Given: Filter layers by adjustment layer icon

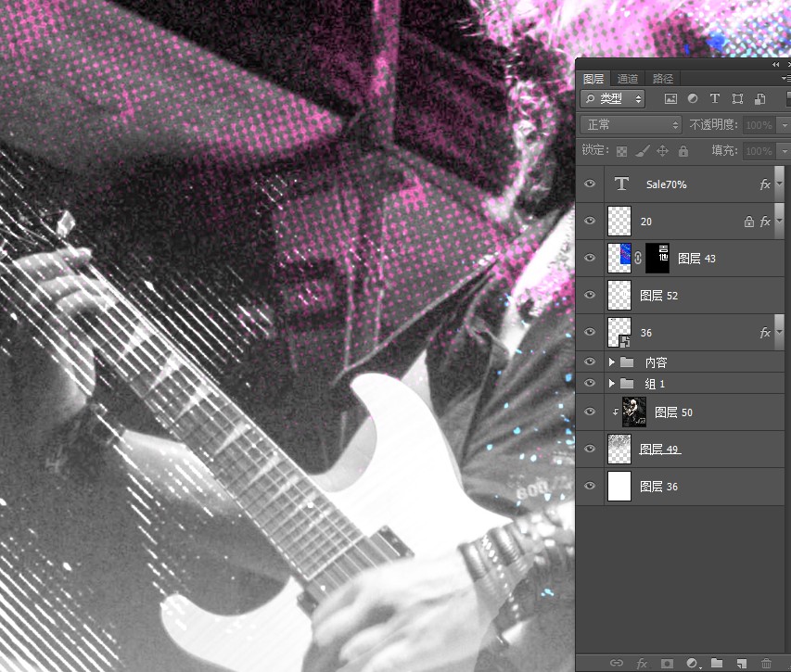Looking at the screenshot, I should click(x=693, y=99).
